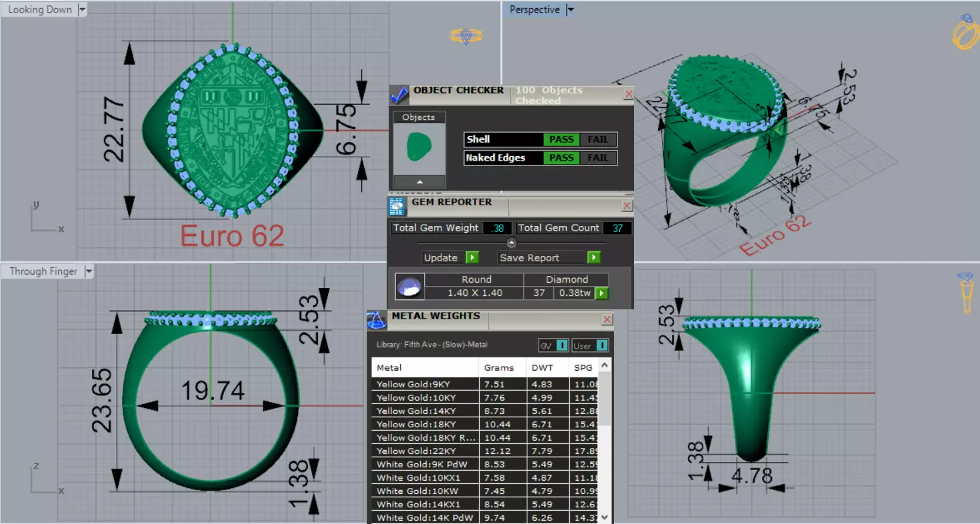Close the Object Checker panel
Image resolution: width=980 pixels, height=524 pixels.
[x=628, y=94]
